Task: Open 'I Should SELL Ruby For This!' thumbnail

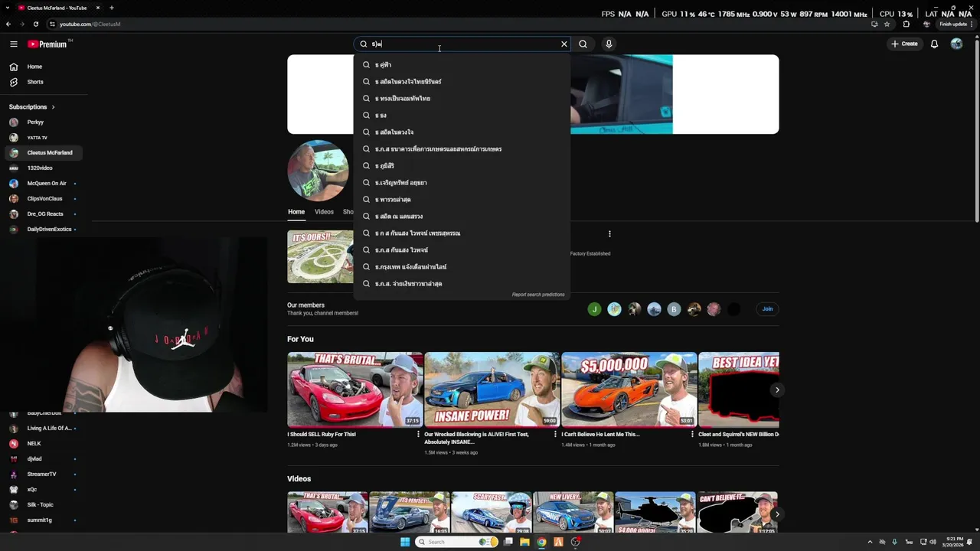Action: point(355,390)
